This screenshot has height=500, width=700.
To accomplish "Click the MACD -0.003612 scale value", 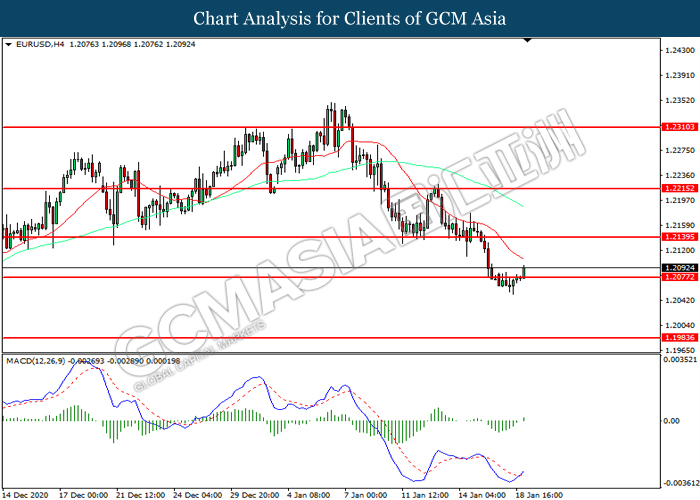I will point(681,483).
